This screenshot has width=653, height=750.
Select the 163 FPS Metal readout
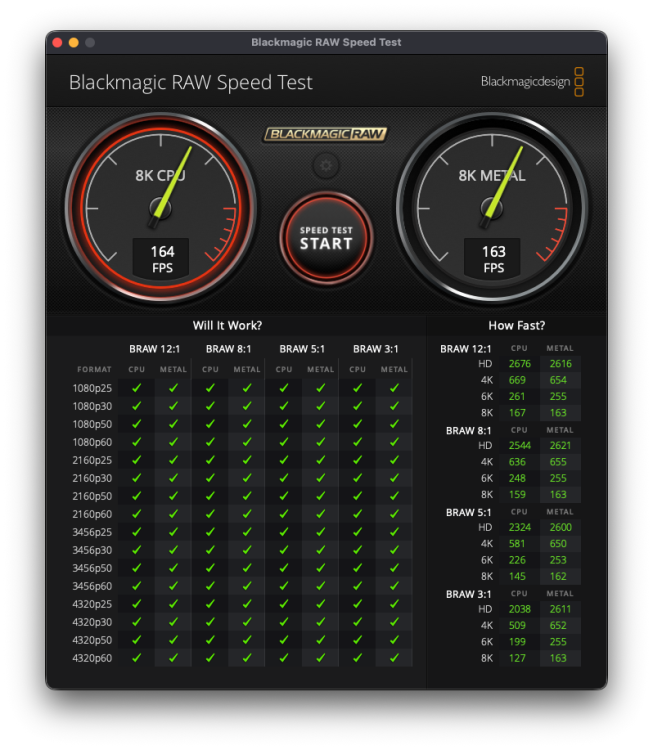point(493,259)
